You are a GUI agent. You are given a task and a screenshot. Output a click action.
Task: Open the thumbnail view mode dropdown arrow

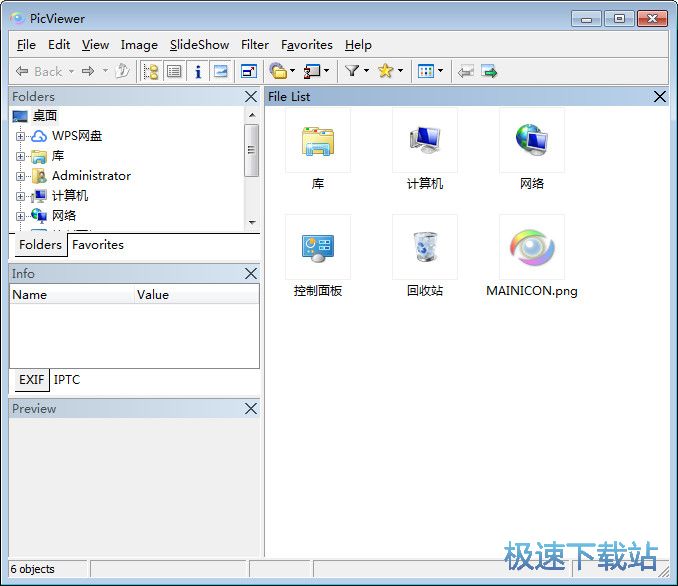439,71
